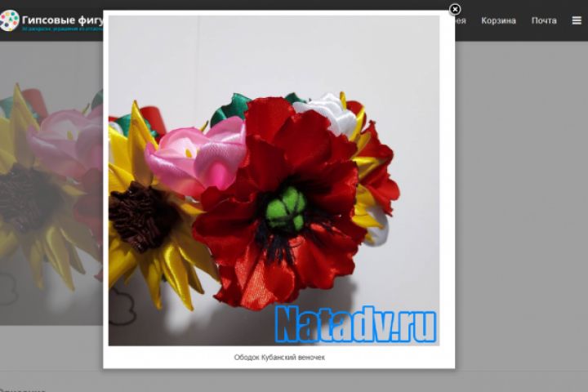Viewport: 588px width, 392px height.
Task: Open the hamburger menu icon
Action: tap(577, 20)
